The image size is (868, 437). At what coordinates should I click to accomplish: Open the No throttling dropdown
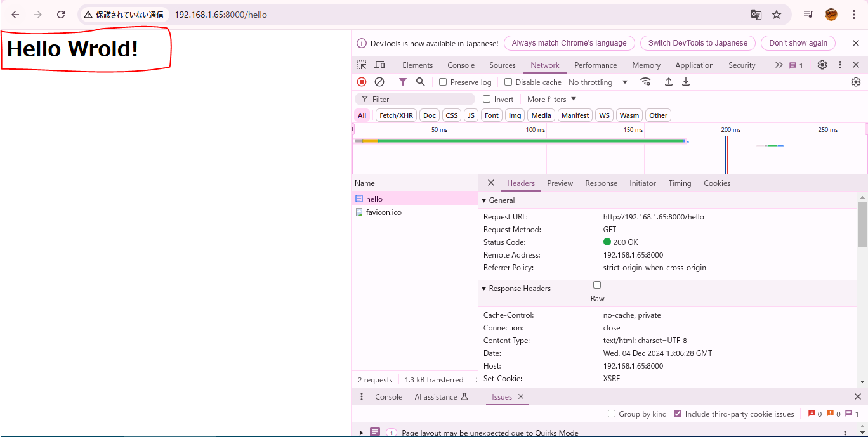coord(598,82)
